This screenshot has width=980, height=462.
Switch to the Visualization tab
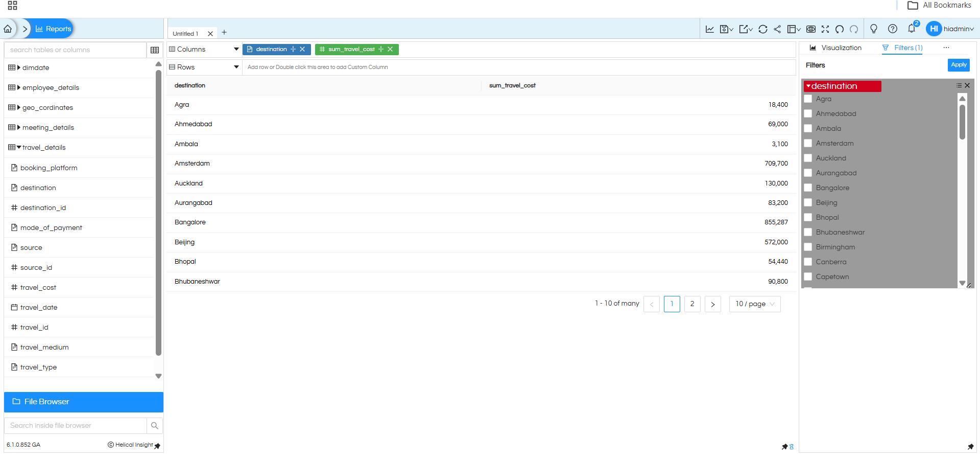coord(835,48)
